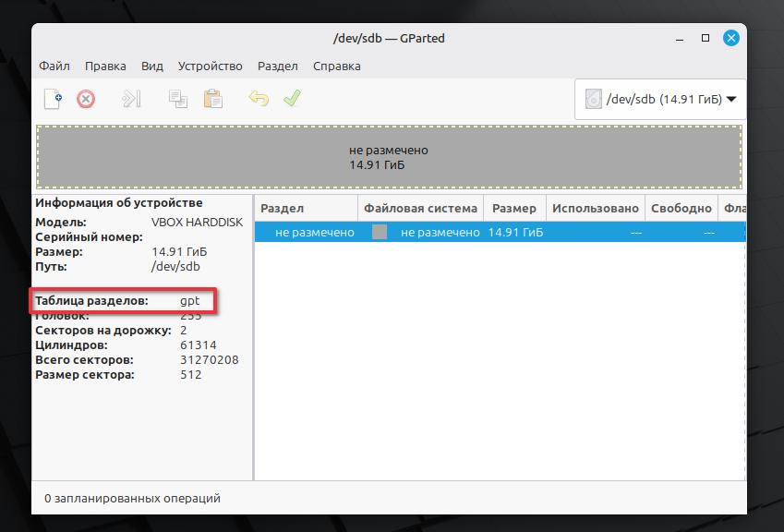
Task: Click the Информация об устройстве heading
Action: (x=119, y=202)
